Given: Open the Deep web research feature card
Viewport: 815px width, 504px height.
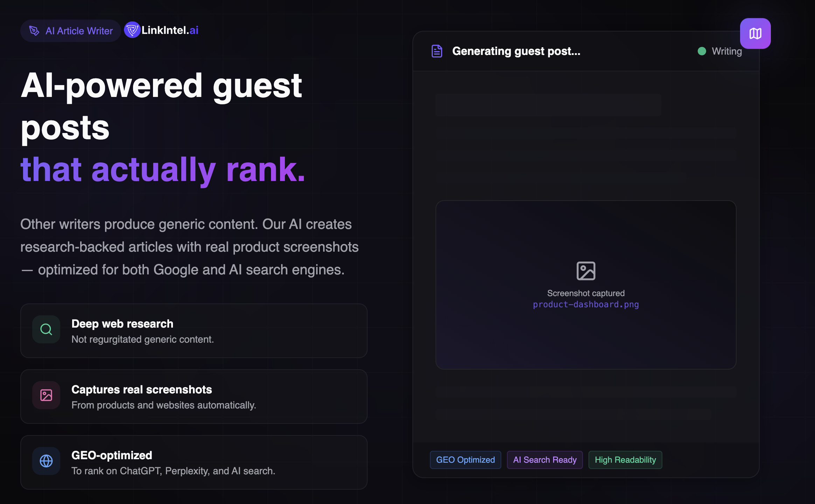Looking at the screenshot, I should click(x=194, y=331).
